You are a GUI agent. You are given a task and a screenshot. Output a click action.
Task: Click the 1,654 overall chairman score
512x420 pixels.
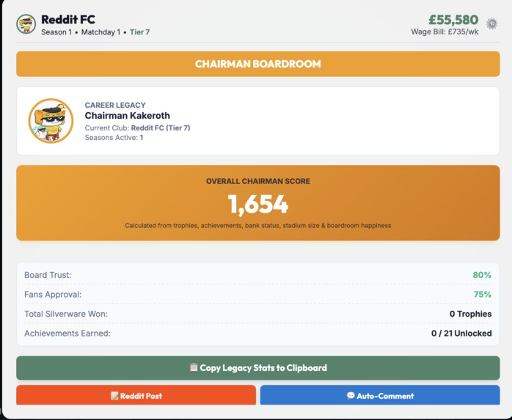[x=258, y=205]
